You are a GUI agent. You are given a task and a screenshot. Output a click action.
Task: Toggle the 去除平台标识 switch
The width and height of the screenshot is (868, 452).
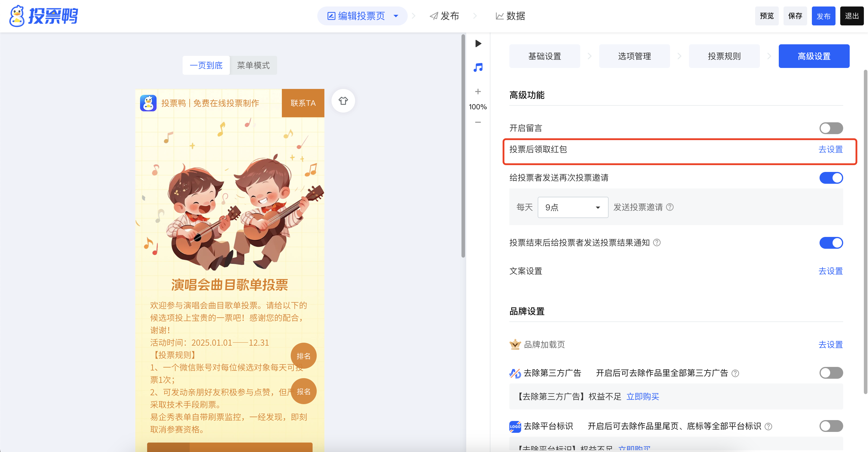pos(831,426)
